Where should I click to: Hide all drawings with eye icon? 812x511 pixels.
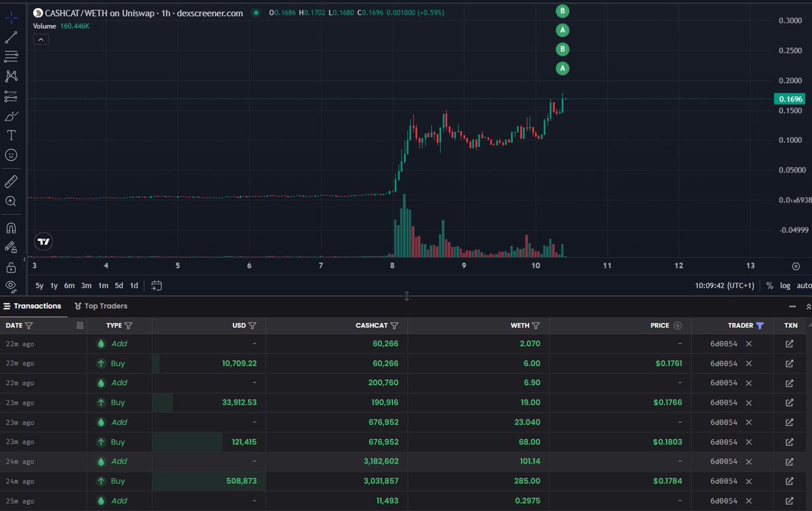[x=11, y=286]
